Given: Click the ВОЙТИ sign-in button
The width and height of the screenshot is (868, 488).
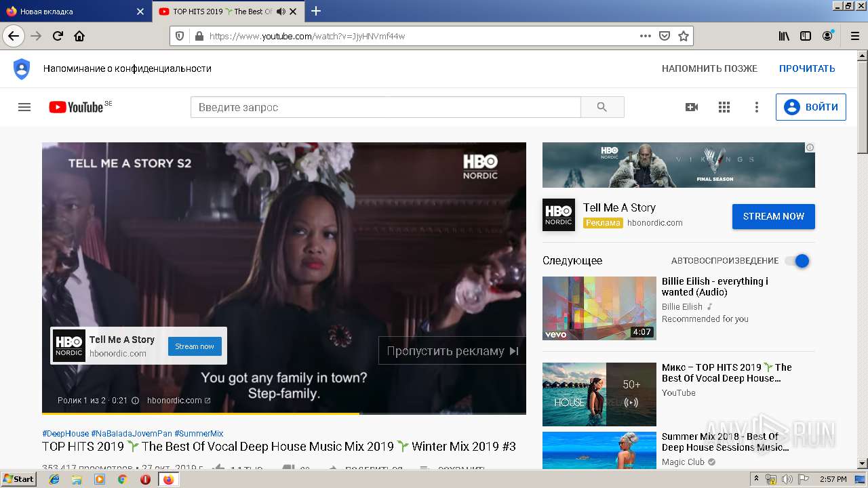Looking at the screenshot, I should 811,107.
